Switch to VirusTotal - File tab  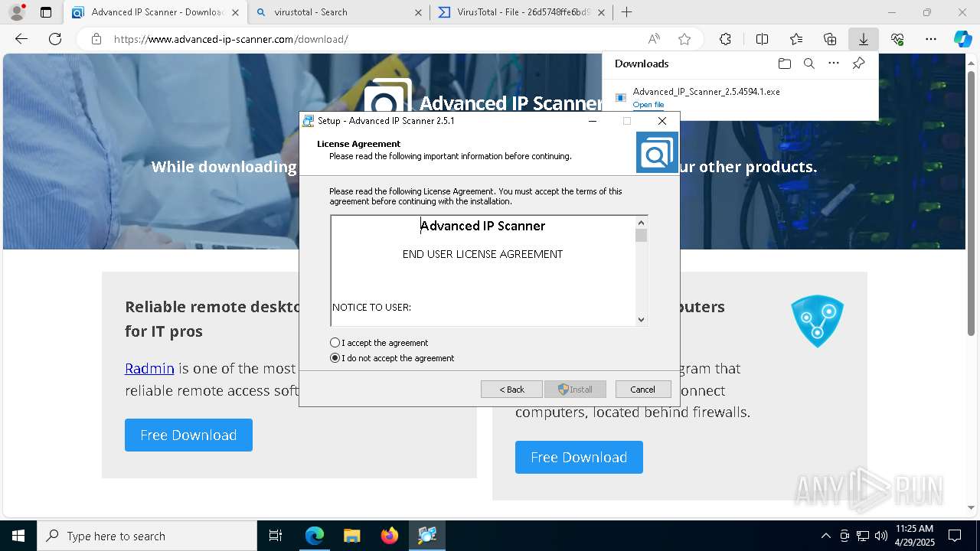click(x=521, y=12)
